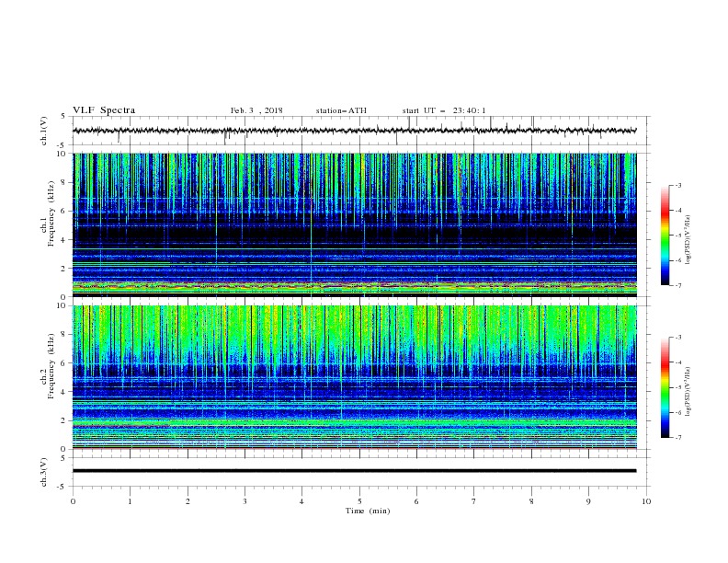The width and height of the screenshot is (728, 563).
Task: Click the '-7' label on lower color bar
Action: pos(677,437)
